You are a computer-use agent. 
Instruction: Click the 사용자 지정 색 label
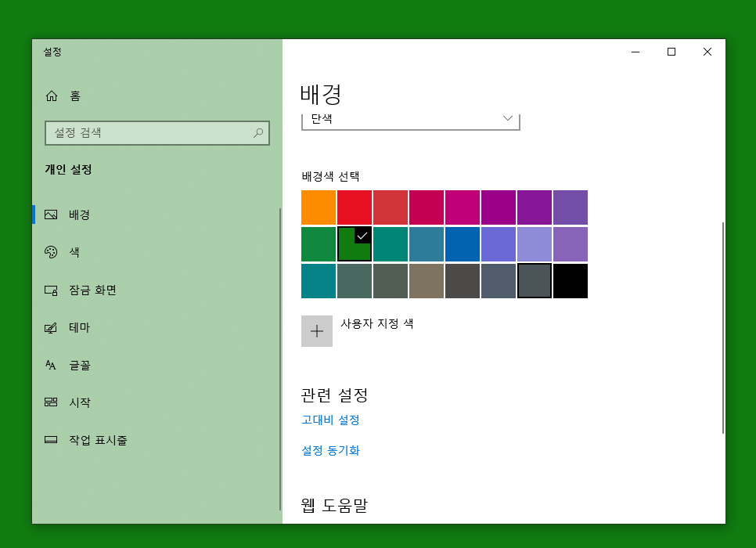coord(377,323)
